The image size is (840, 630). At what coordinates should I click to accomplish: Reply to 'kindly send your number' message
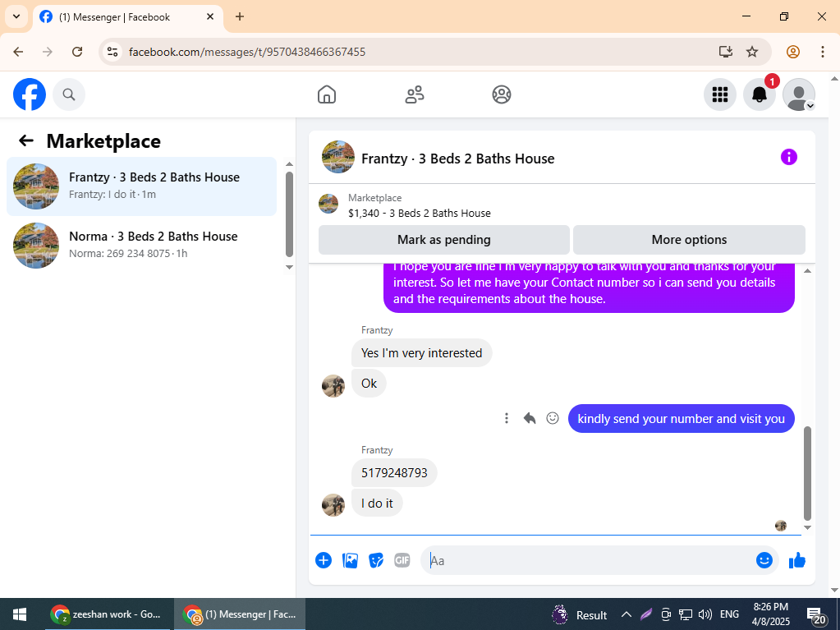530,418
